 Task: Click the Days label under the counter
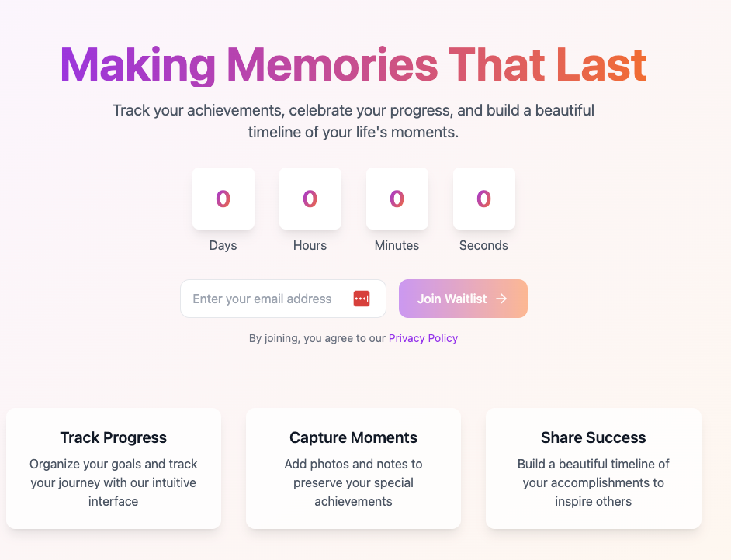coord(223,246)
